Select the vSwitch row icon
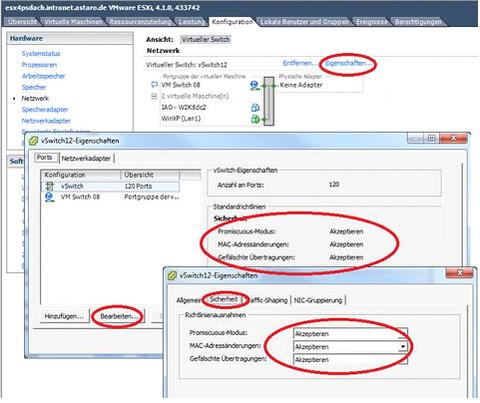 (x=49, y=186)
